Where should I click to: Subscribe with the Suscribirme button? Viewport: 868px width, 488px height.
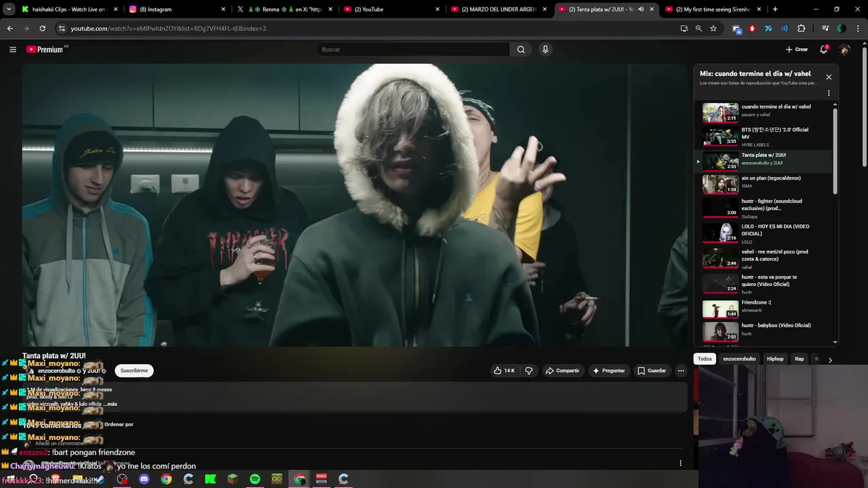[134, 371]
